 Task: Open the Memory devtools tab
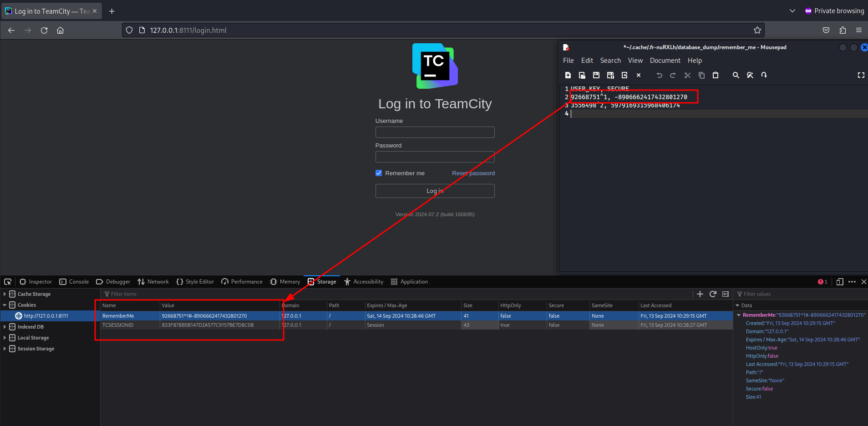[x=285, y=282]
